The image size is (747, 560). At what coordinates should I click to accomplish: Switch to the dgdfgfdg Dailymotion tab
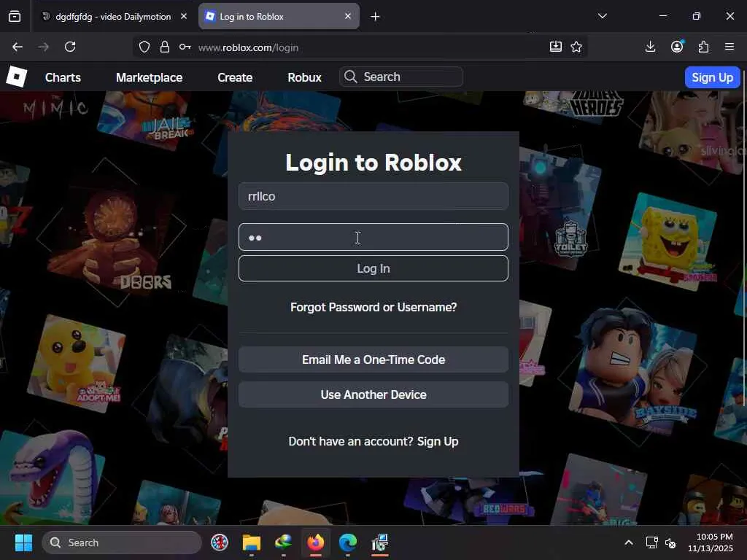(115, 17)
